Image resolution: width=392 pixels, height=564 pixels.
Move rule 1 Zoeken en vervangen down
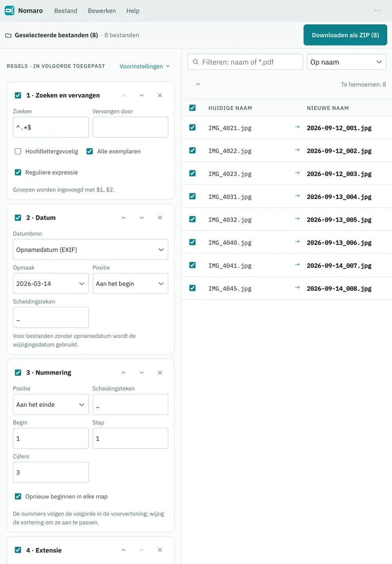pyautogui.click(x=142, y=95)
